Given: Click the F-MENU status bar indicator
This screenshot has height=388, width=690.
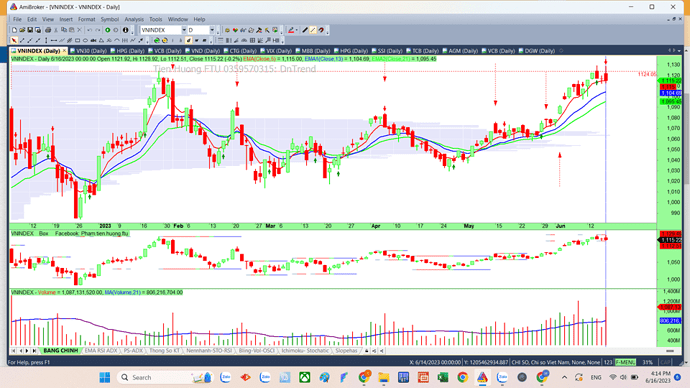Looking at the screenshot, I should pos(625,362).
